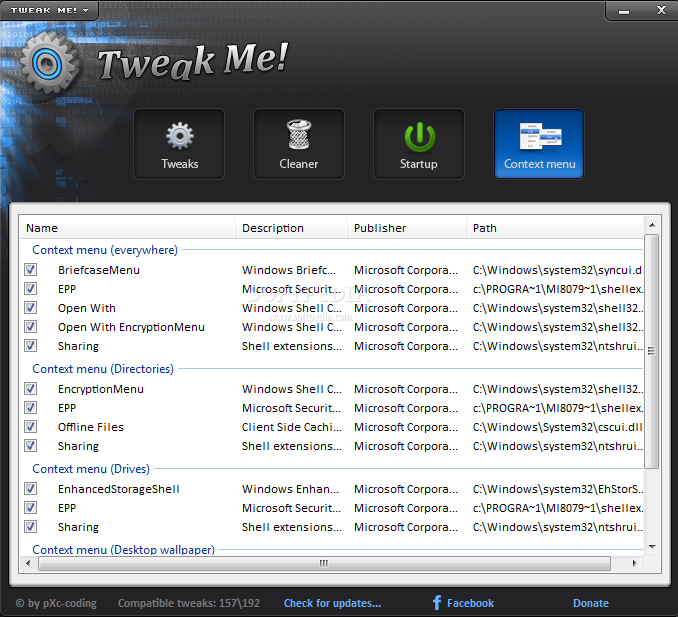Toggle the EnhancedStorageShell checkbox
Screen dimensions: 678x617
click(30, 489)
